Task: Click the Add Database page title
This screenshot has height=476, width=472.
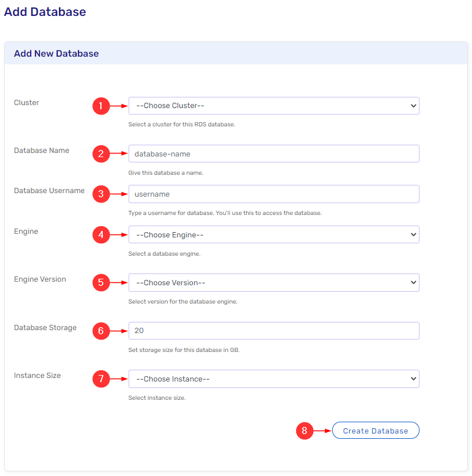Action: [x=45, y=12]
